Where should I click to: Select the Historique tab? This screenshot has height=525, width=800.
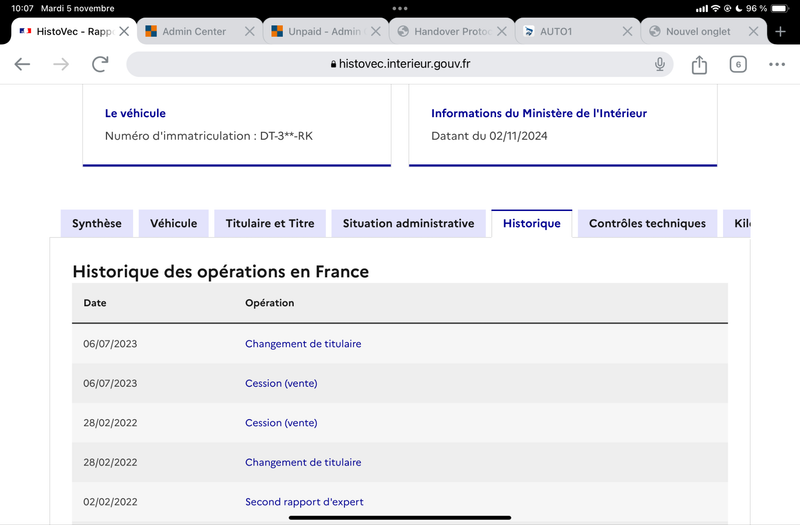[x=532, y=223]
